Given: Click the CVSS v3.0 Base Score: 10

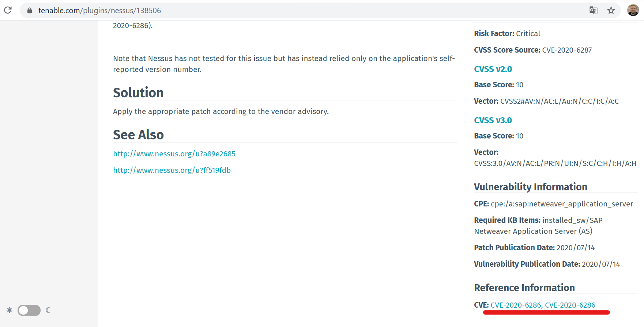Looking at the screenshot, I should click(x=498, y=136).
